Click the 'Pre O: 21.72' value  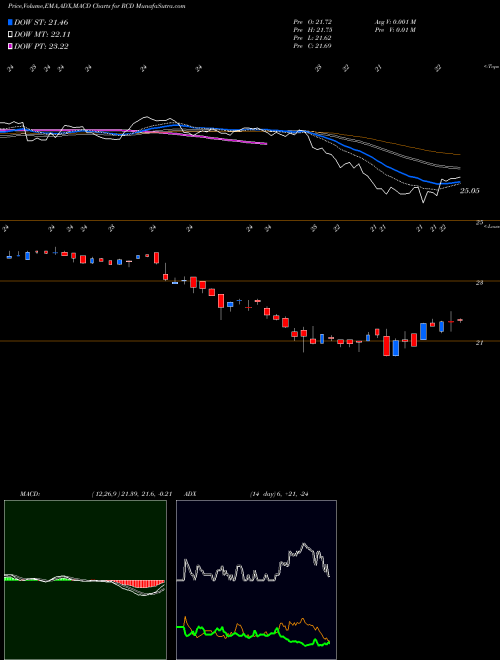coord(313,22)
